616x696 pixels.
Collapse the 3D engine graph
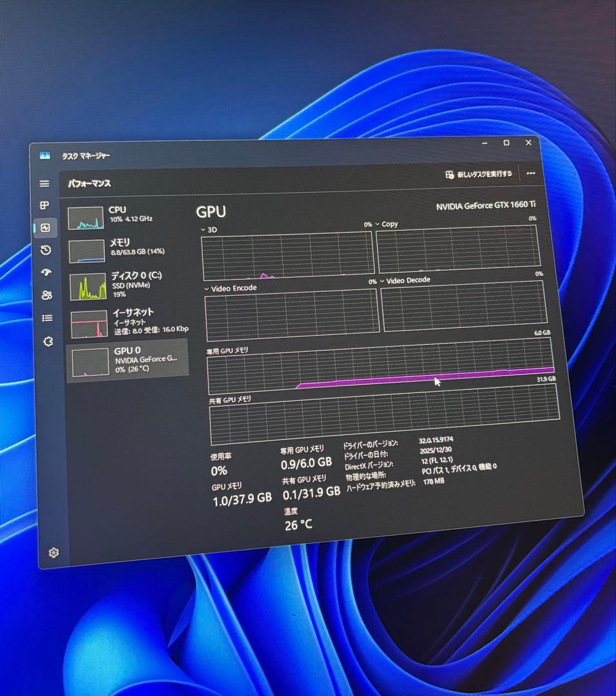pos(202,229)
